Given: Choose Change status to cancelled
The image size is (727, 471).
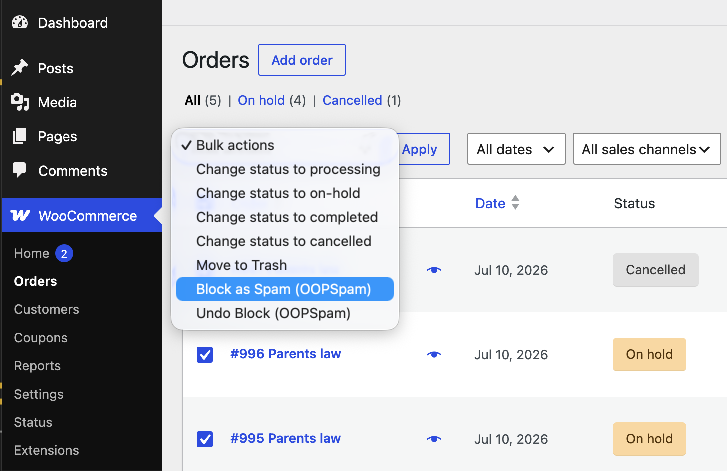Looking at the screenshot, I should tap(285, 242).
